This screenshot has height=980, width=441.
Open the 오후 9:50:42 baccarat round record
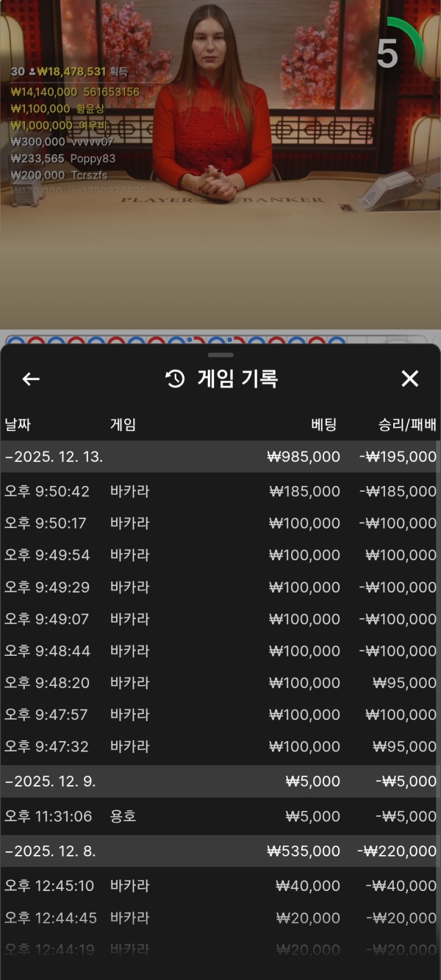pyautogui.click(x=220, y=491)
